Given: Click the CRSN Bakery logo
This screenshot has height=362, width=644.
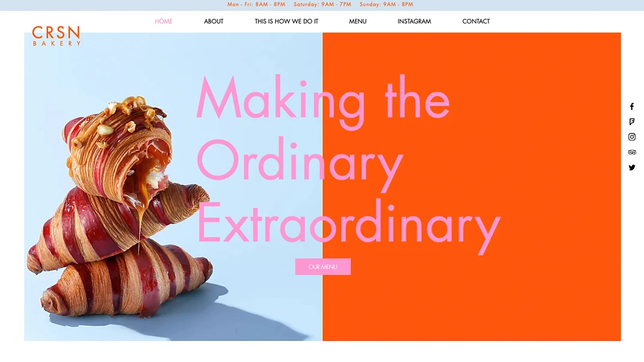Looking at the screenshot, I should (56, 36).
